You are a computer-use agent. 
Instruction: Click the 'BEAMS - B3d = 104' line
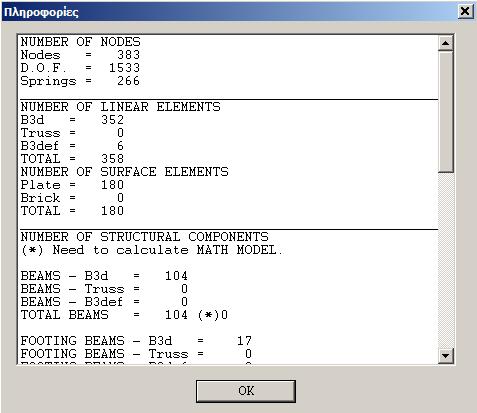tap(104, 276)
